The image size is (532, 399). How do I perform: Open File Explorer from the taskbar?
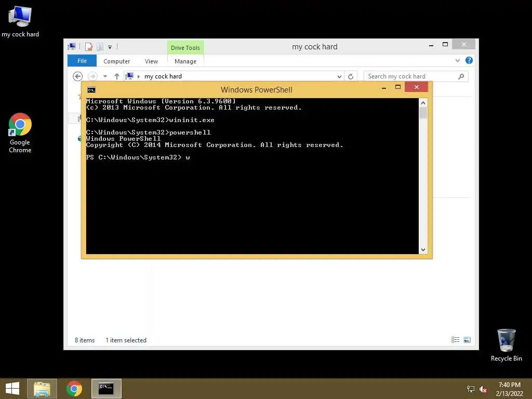tap(42, 389)
